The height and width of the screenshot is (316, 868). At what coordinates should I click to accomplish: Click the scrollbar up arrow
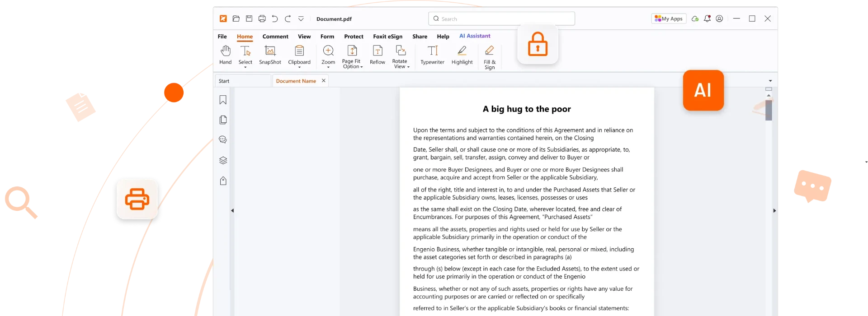pyautogui.click(x=769, y=96)
